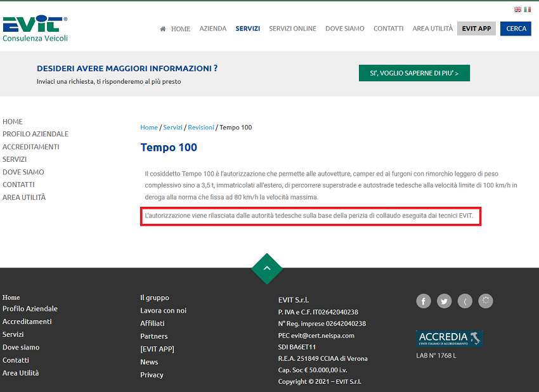Click the Copyright © 2021 – EVIT S.r.l. line
Image resolution: width=539 pixels, height=392 pixels.
[x=320, y=382]
